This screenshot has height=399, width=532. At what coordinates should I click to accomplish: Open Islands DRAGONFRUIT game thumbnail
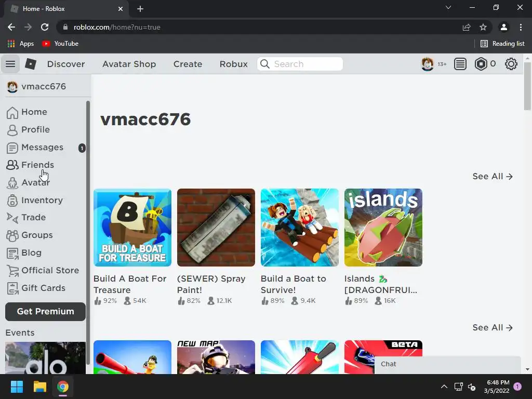[383, 228]
